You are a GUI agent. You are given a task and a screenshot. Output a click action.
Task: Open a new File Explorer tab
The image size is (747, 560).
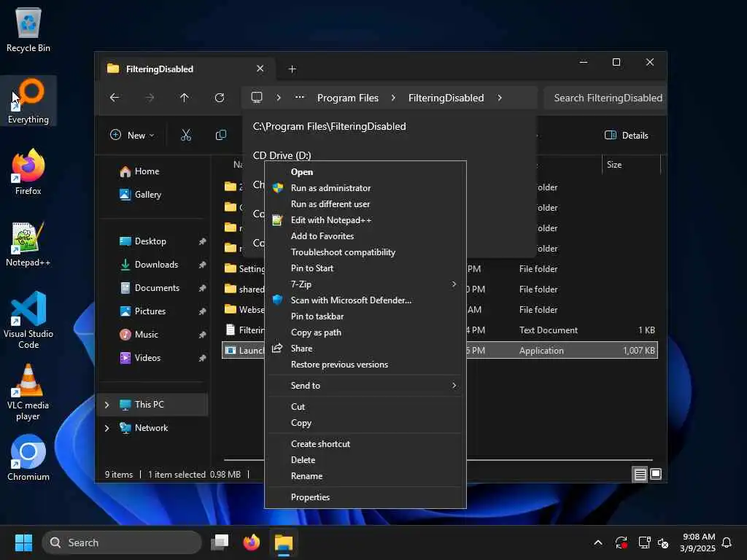point(292,69)
